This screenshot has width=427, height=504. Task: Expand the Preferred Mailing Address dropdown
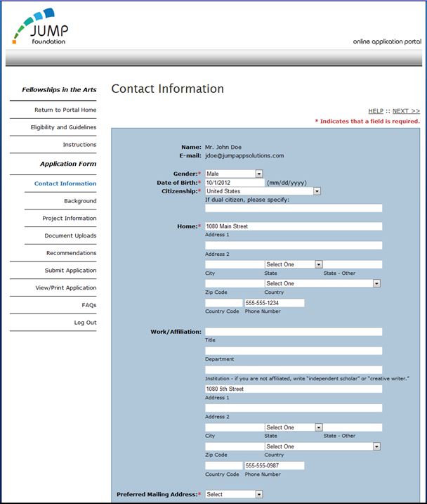click(234, 494)
